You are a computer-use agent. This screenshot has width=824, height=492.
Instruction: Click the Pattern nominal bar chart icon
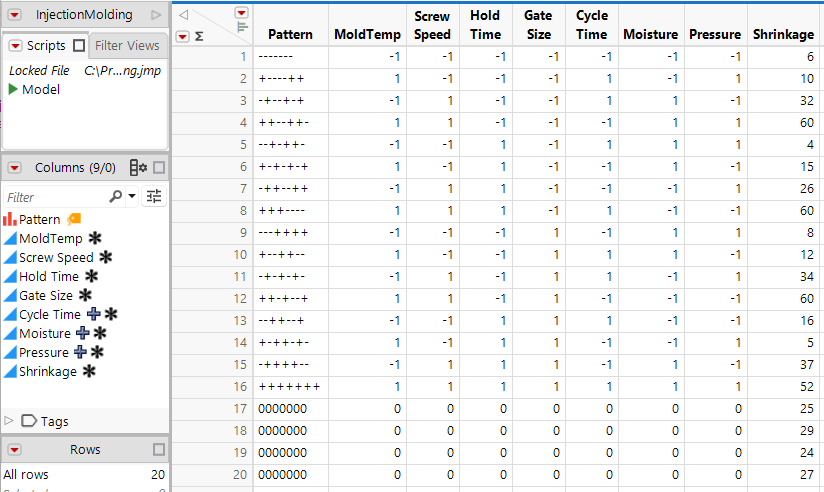pyautogui.click(x=9, y=219)
